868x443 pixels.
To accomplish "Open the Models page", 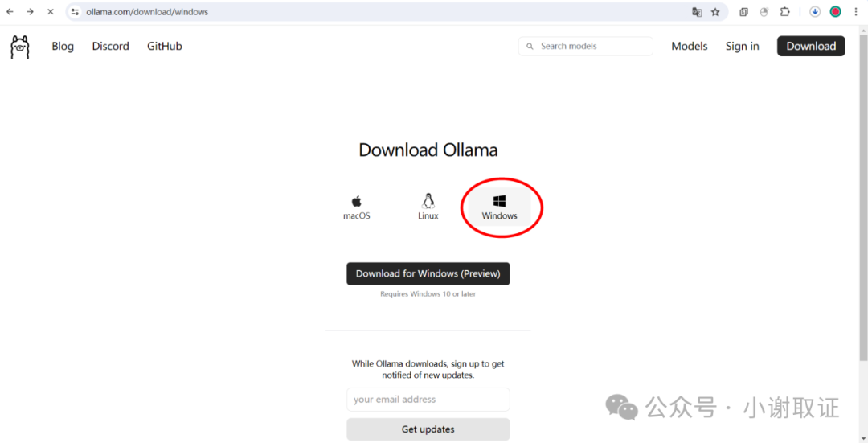I will tap(690, 46).
